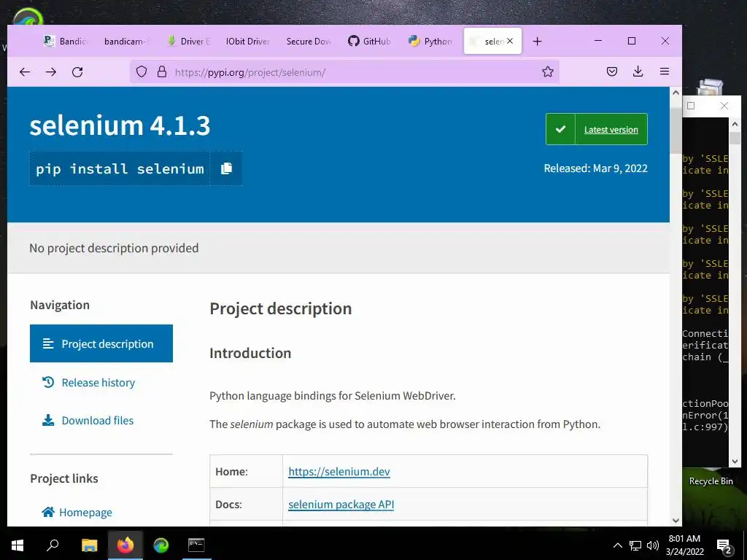Screen dimensions: 747x560
Task: Switch to the command prompt taskbar icon
Action: click(196, 545)
